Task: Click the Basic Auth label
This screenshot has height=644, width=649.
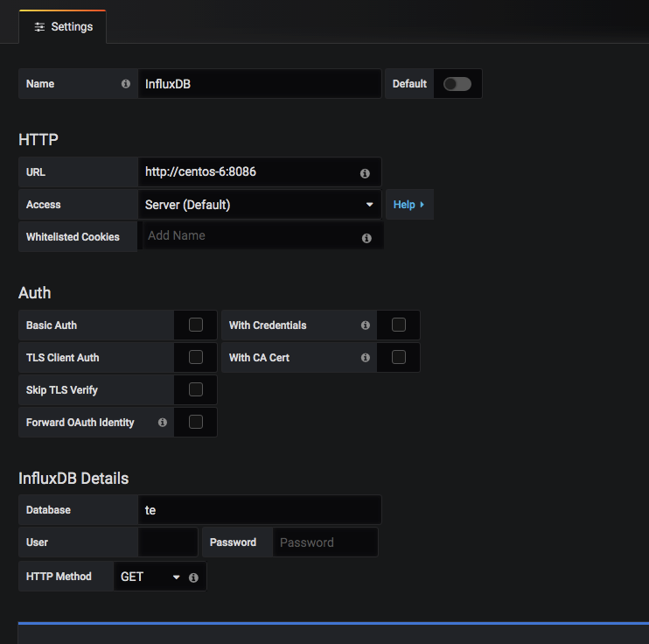Action: 52,325
